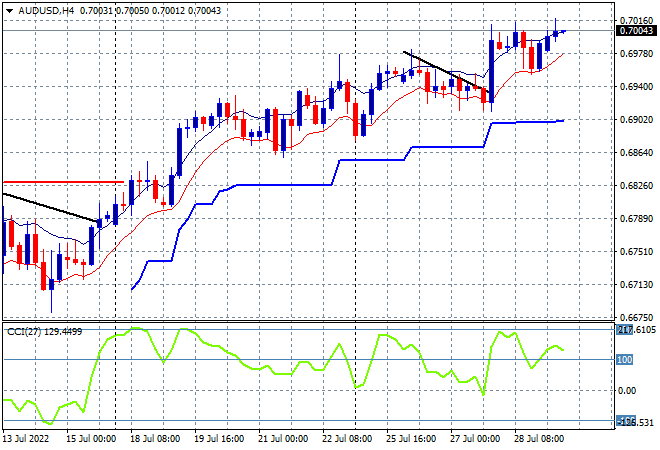
Task: Select price scale level 0.68640
Action: [636, 152]
